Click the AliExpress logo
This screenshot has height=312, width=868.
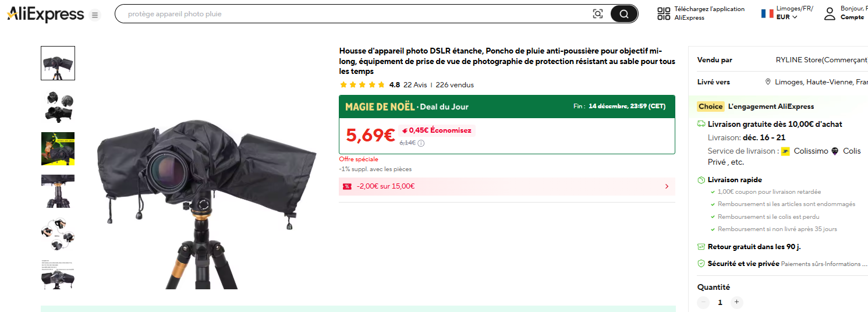tap(45, 15)
